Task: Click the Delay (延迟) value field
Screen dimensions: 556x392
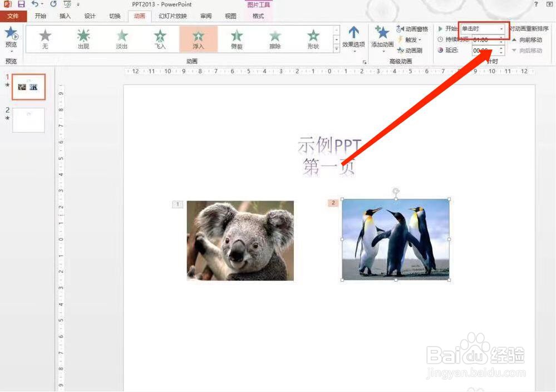Action: coord(485,50)
